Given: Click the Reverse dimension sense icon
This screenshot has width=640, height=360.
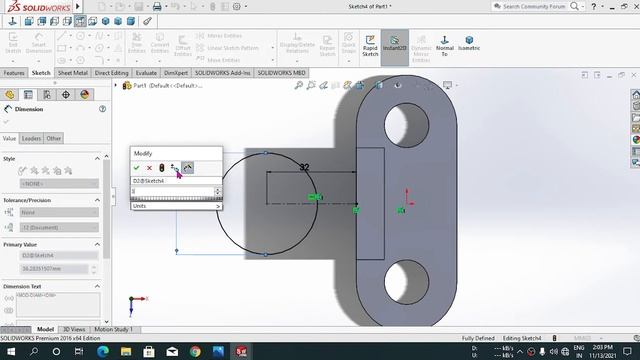Looking at the screenshot, I should tap(175, 168).
